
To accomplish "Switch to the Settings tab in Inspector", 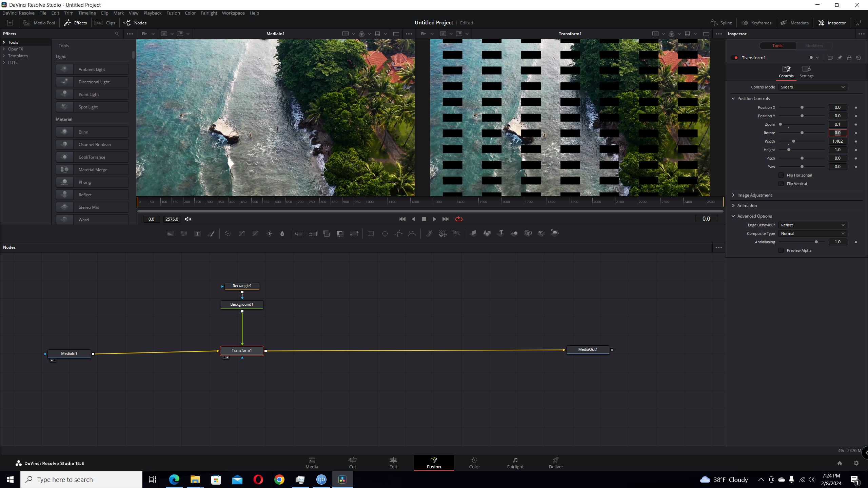I will point(806,72).
